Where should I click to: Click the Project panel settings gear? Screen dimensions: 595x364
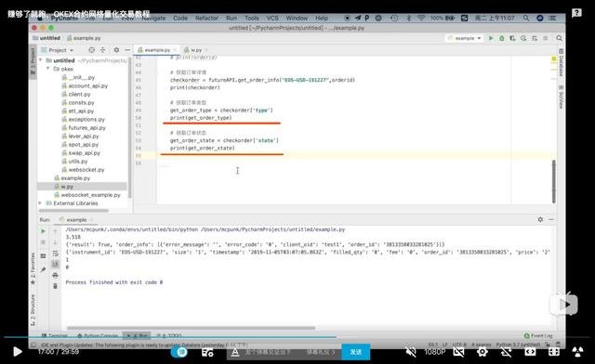tap(116, 50)
